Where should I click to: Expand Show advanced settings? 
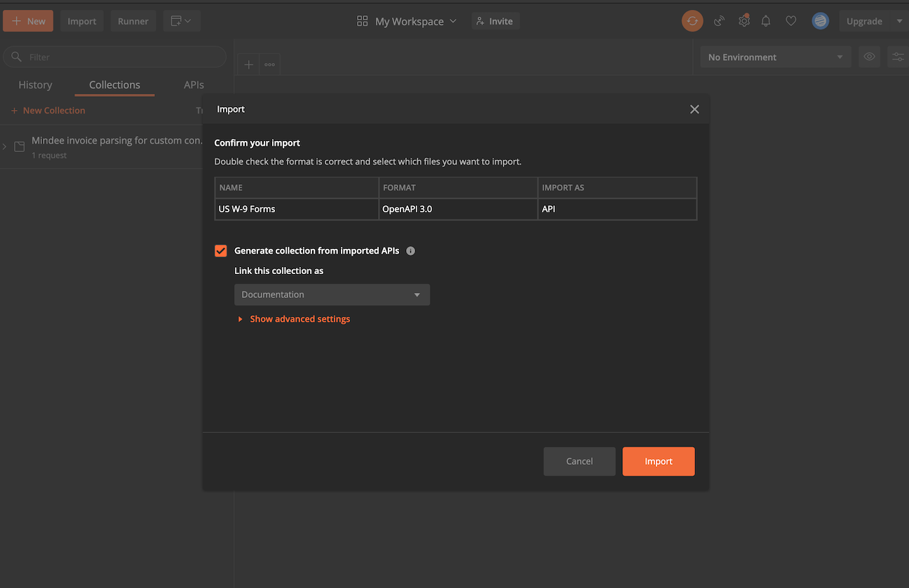point(294,319)
